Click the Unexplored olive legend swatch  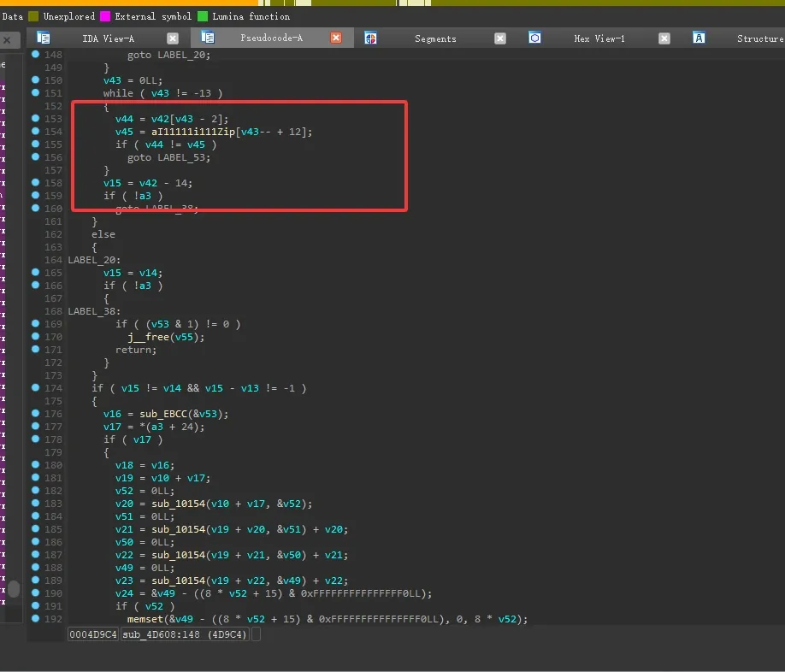[33, 16]
